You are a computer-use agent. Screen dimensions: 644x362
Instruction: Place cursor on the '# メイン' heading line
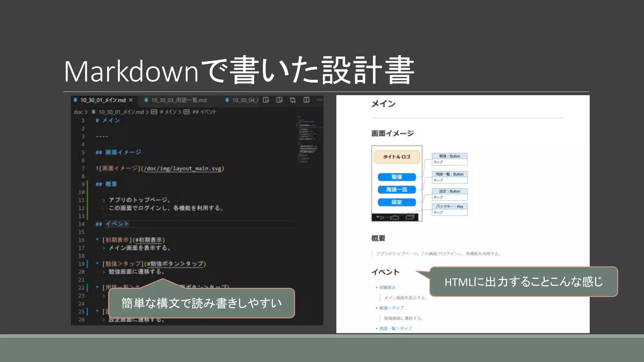[108, 120]
